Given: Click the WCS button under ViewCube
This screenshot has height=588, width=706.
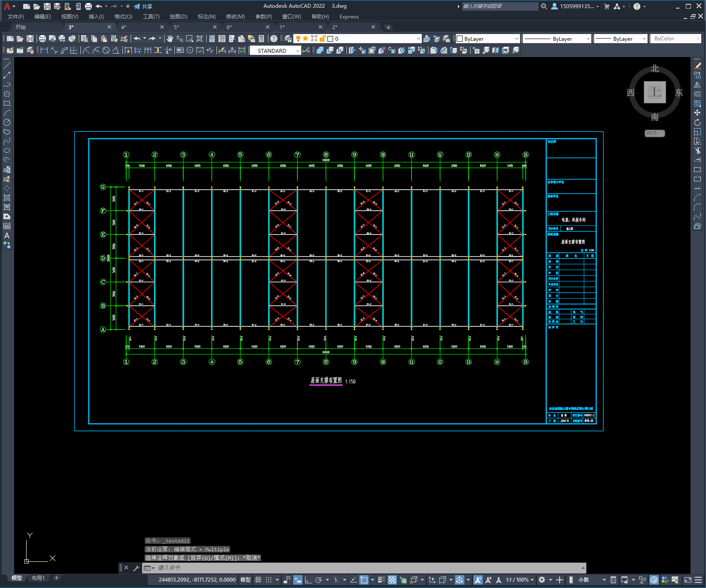Looking at the screenshot, I should 654,133.
